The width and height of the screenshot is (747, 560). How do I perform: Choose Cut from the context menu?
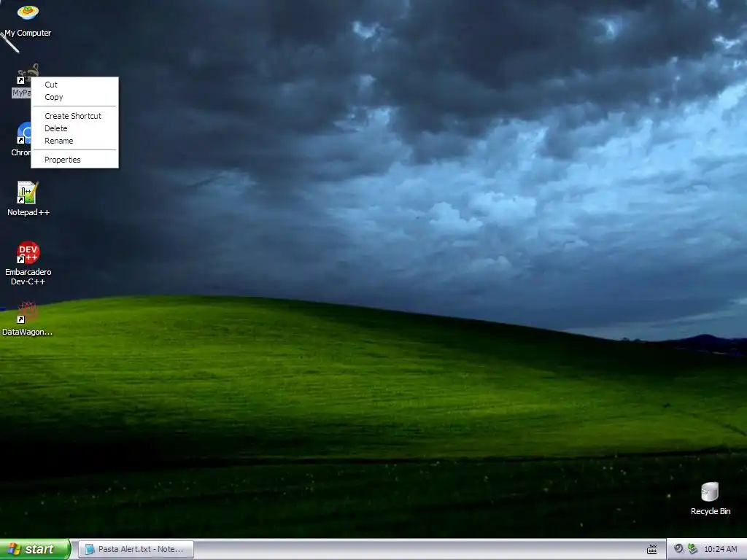[75, 85]
